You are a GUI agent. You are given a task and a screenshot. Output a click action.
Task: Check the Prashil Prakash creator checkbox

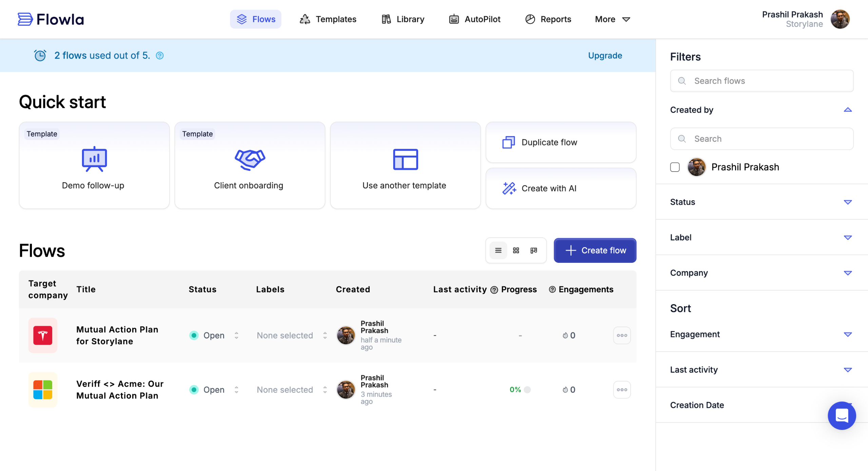tap(675, 167)
